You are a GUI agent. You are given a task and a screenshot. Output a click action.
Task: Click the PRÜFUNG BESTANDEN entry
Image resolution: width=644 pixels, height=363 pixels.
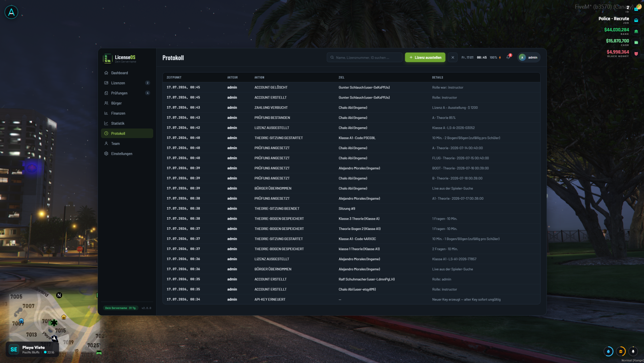272,118
